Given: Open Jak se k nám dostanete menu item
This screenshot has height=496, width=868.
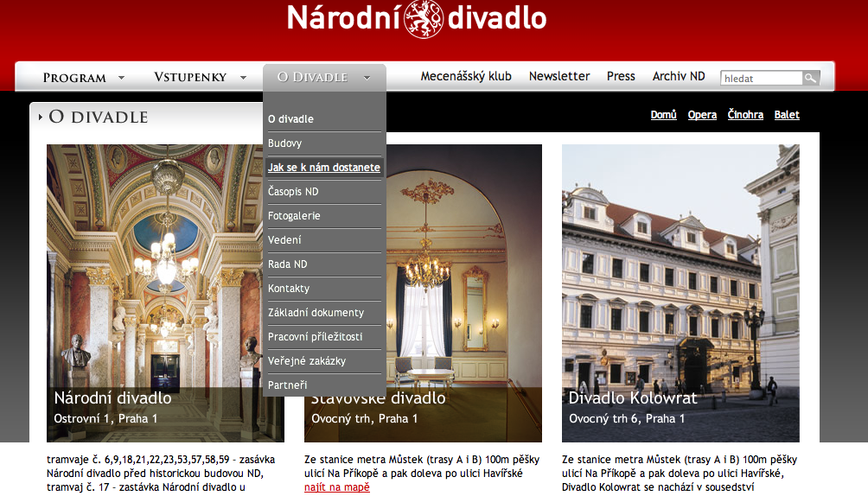Looking at the screenshot, I should pos(324,168).
